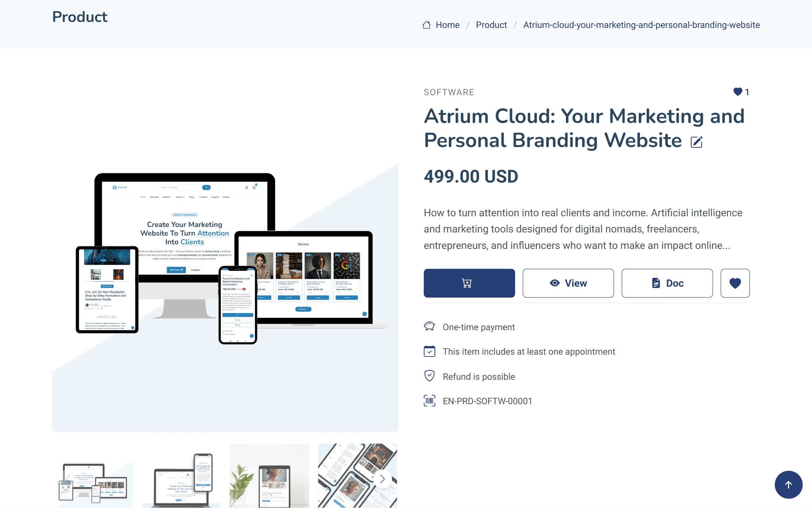Click the barcode SKU icon
812x508 pixels.
(429, 401)
